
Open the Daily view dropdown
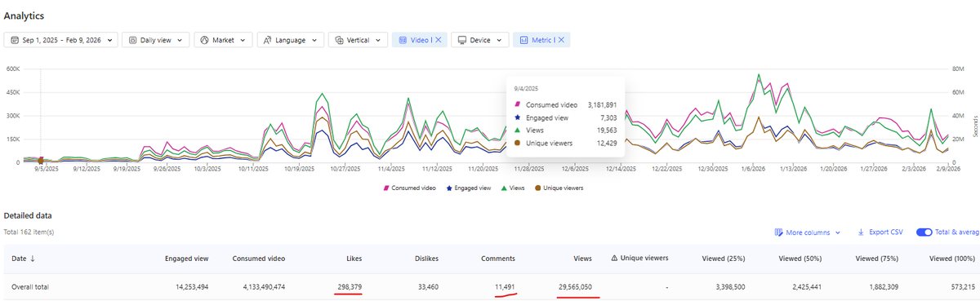coord(156,39)
